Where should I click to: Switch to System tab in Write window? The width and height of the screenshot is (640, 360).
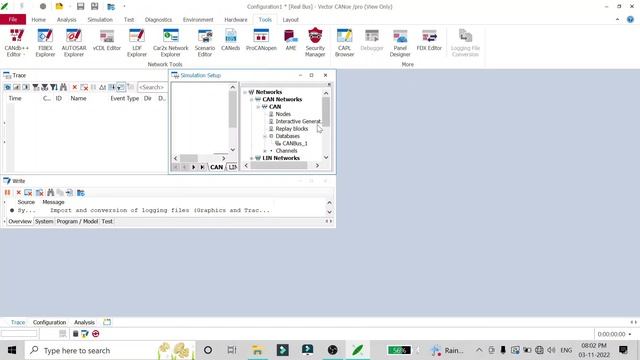pyautogui.click(x=44, y=221)
